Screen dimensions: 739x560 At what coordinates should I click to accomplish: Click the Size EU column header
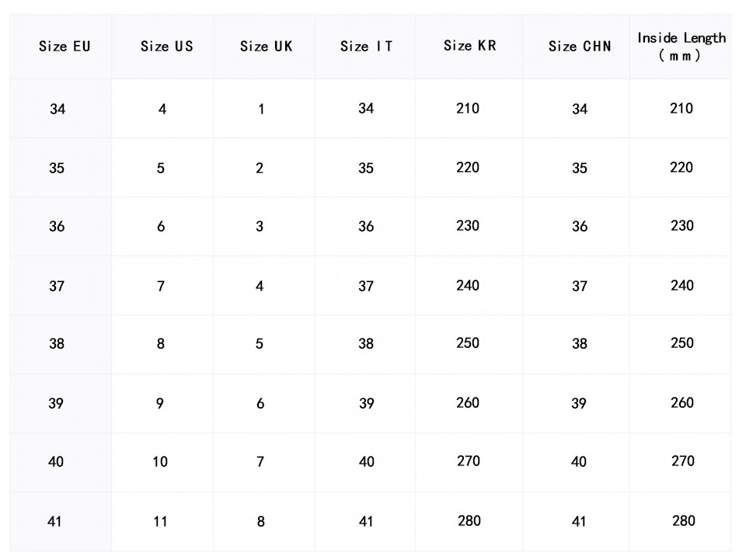pyautogui.click(x=64, y=47)
